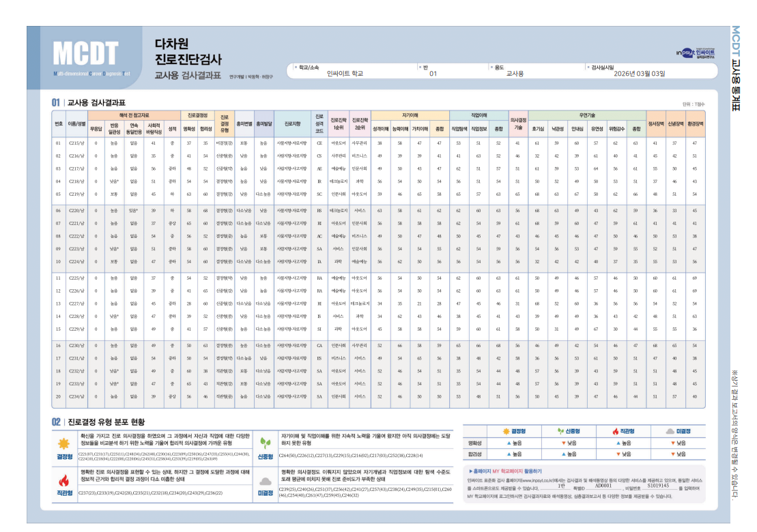Click the 비밀번호 value S1019145

(659, 486)
